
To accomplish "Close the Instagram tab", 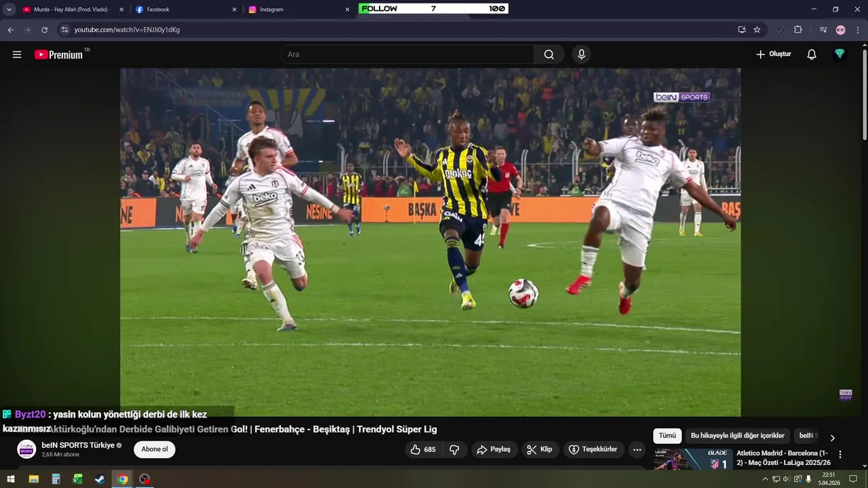I will [348, 9].
